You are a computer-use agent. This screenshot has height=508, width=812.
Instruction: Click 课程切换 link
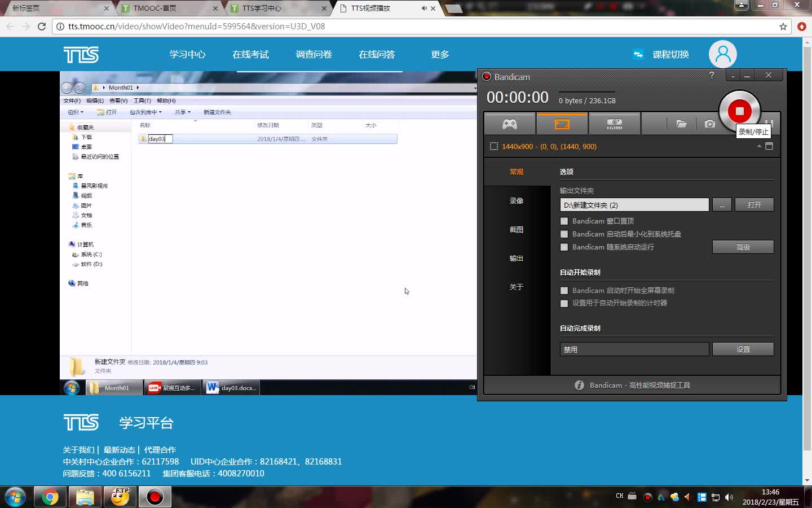[670, 55]
